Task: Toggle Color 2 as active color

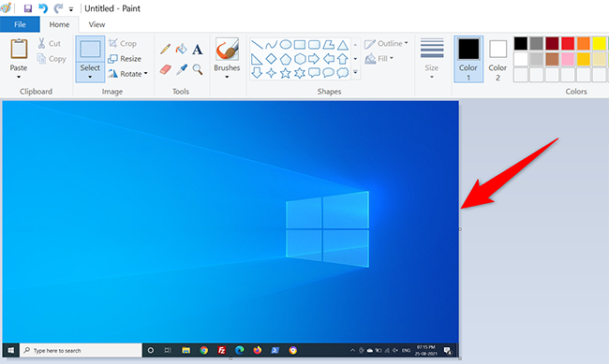Action: 498,60
